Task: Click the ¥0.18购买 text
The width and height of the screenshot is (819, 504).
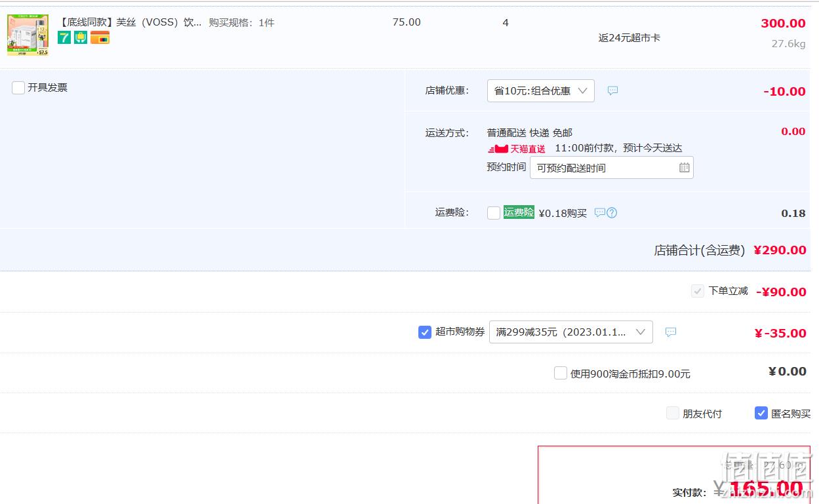Action: [x=563, y=213]
